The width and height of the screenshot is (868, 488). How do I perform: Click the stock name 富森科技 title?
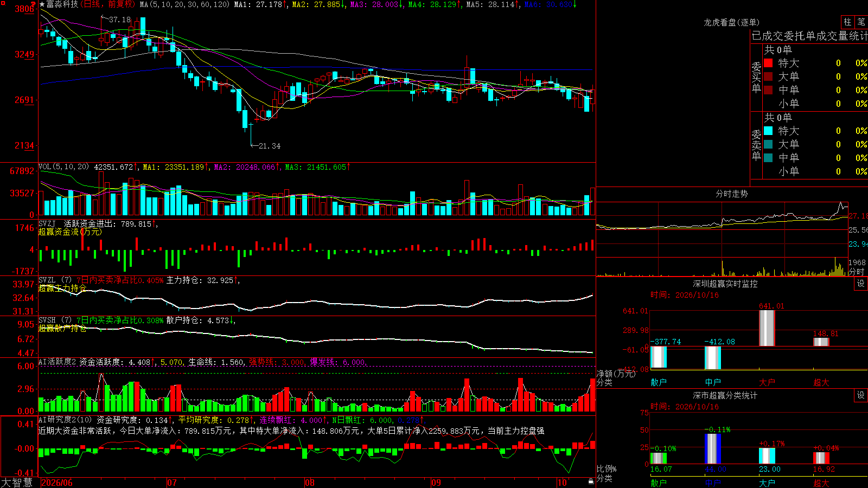tap(62, 4)
